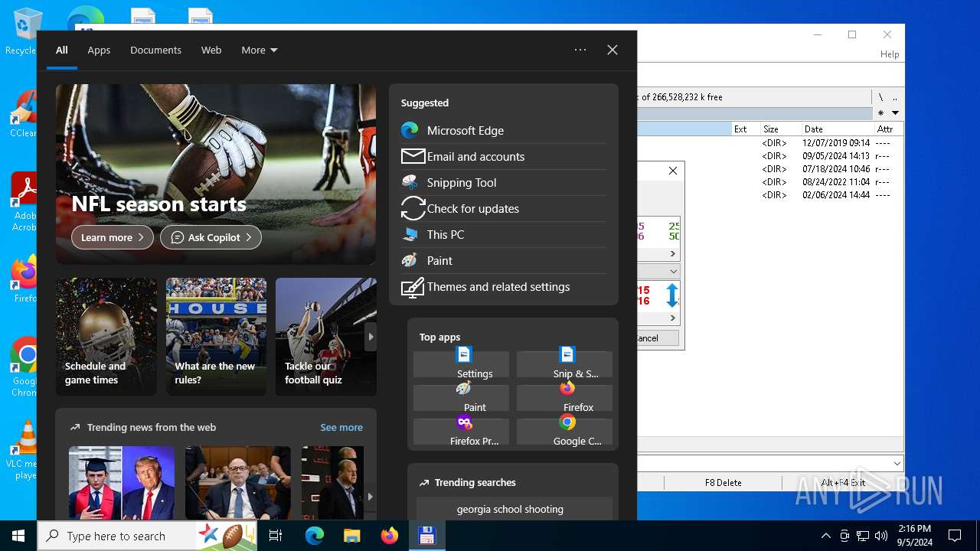Screen dimensions: 980x551
Task: Open Google Chrome tile in Top apps
Action: 564,432
